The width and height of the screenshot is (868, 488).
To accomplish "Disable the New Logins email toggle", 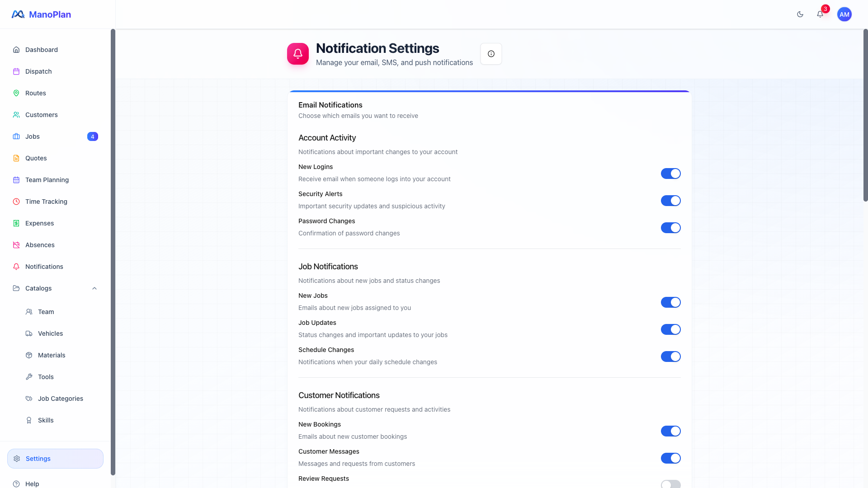I will tap(670, 174).
